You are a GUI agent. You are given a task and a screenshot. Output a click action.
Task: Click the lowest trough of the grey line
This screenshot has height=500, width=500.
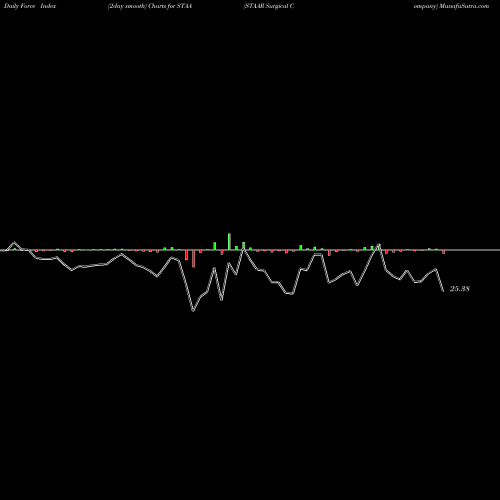pyautogui.click(x=193, y=311)
